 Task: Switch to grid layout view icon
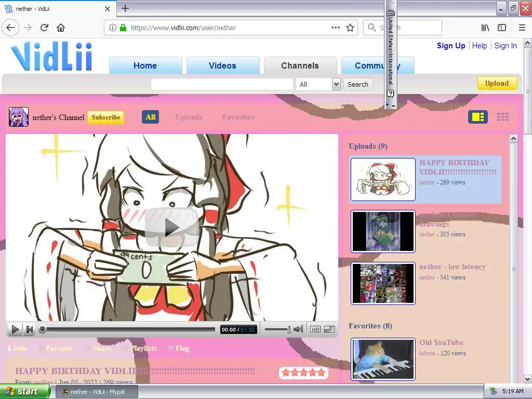(x=502, y=117)
